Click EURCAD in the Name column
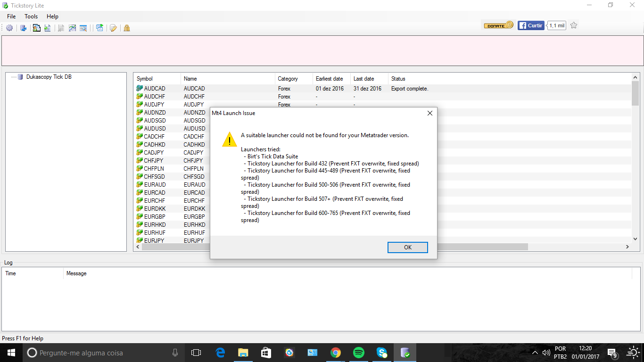Image resolution: width=644 pixels, height=362 pixels. 194,193
